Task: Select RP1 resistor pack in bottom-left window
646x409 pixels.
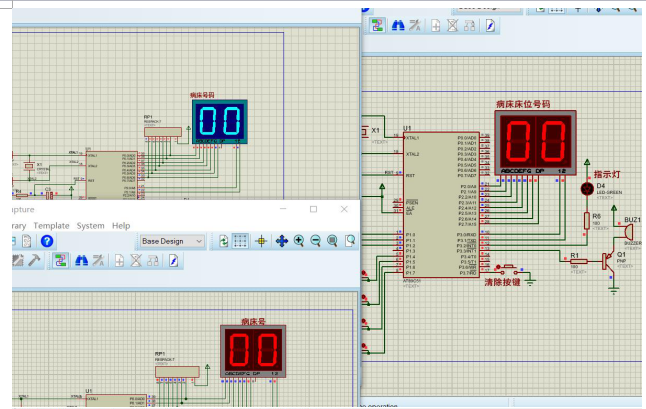Action: click(177, 372)
